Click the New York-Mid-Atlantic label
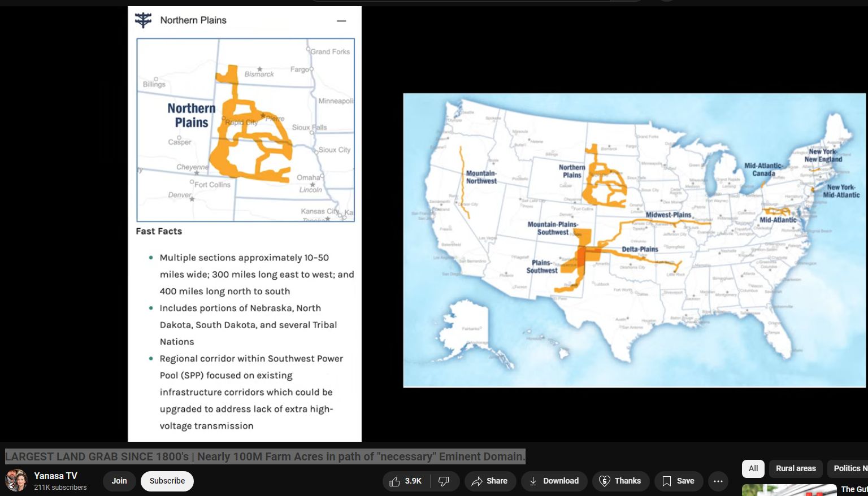Image resolution: width=868 pixels, height=496 pixels. [841, 191]
